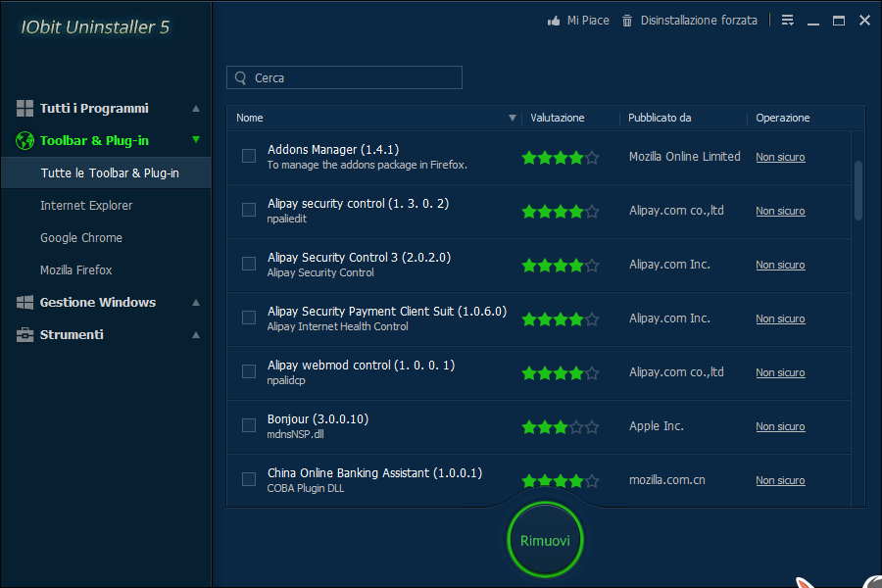
Task: Expand the Tutti i Programmi arrow
Action: [x=196, y=108]
